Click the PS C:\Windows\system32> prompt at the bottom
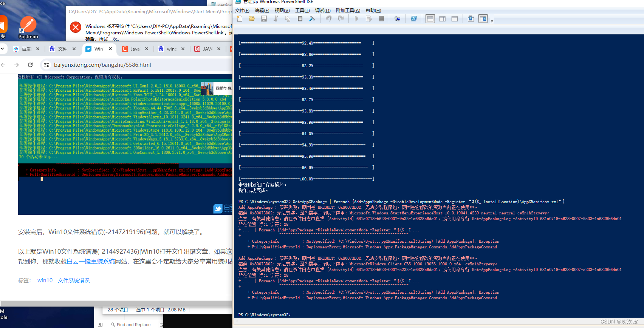 [265, 315]
